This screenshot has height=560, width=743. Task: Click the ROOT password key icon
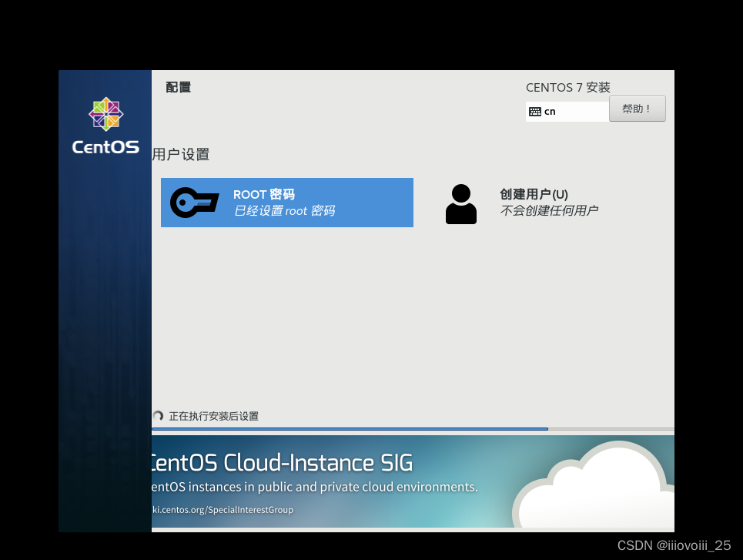pyautogui.click(x=194, y=203)
